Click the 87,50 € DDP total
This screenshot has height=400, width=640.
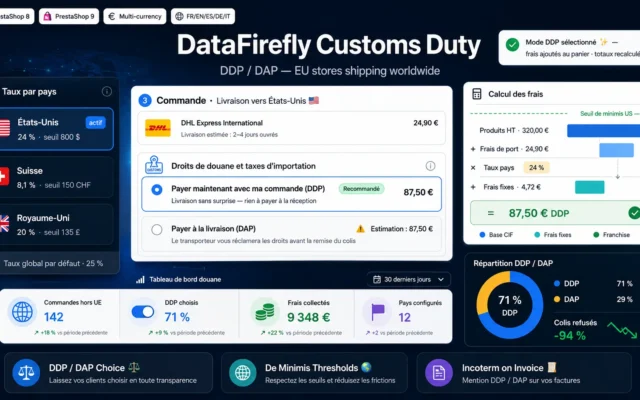[539, 213]
